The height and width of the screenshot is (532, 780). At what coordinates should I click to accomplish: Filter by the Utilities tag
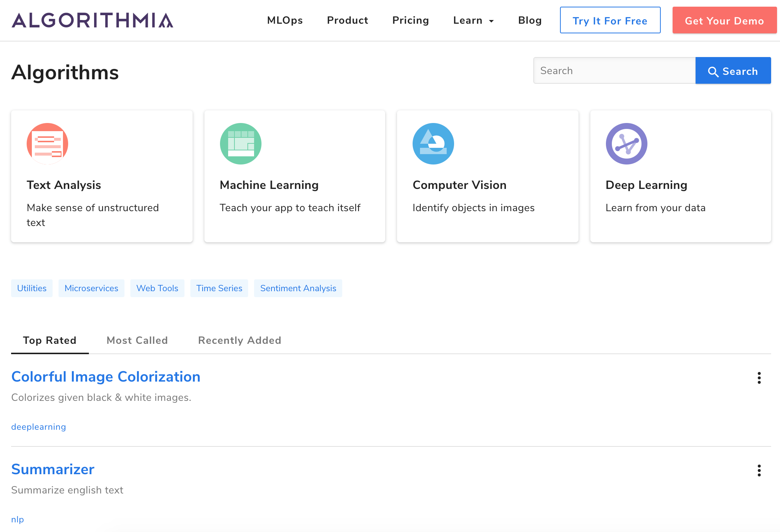[32, 288]
